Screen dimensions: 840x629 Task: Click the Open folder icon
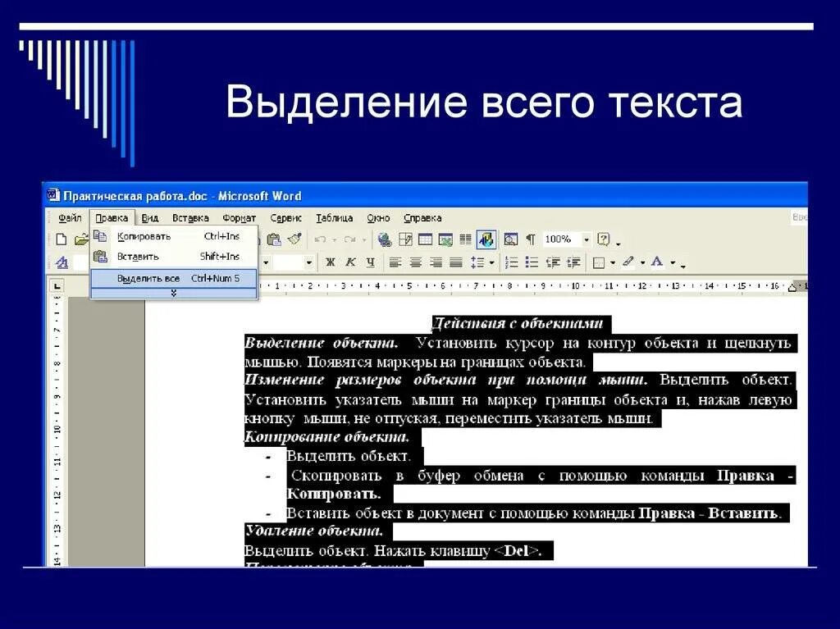click(x=81, y=239)
